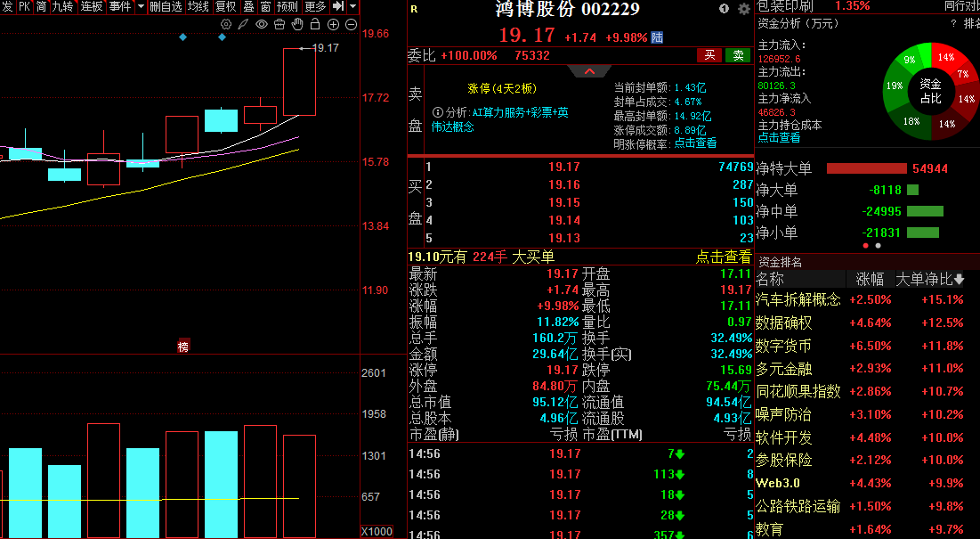Click the 简 toolbar item
This screenshot has width=980, height=539.
tap(41, 6)
